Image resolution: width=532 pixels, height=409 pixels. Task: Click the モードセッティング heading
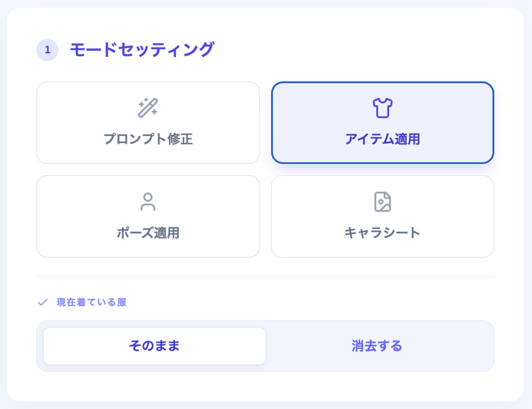click(x=142, y=50)
